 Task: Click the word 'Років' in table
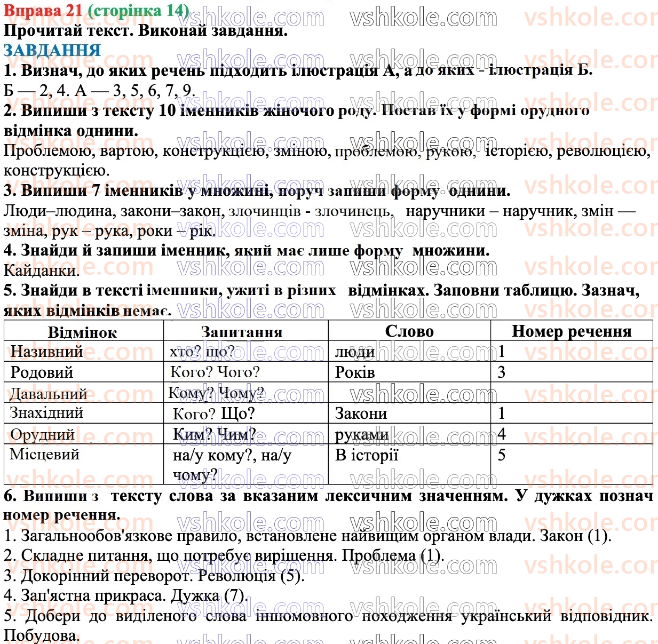coord(355,372)
